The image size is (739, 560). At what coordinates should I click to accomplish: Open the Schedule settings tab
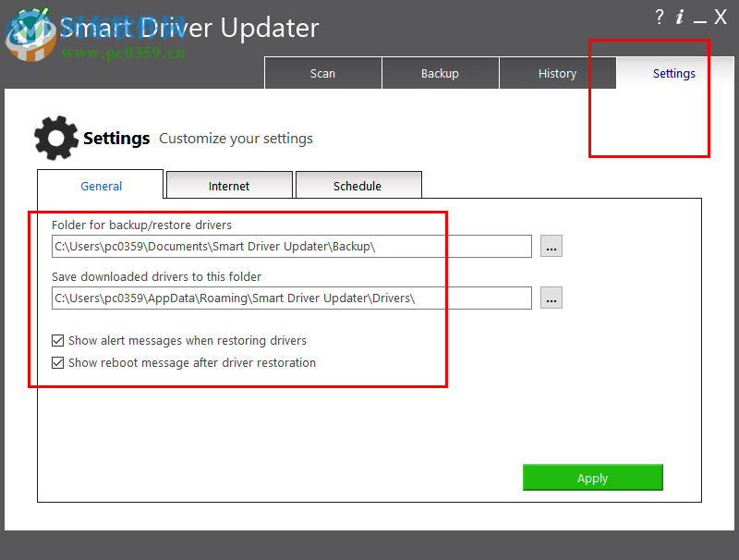point(358,186)
